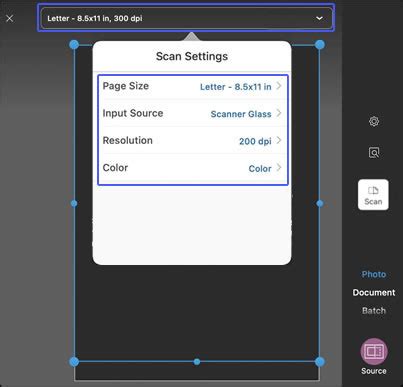403x387 pixels.
Task: Open the Resolution setting row
Action: click(193, 141)
